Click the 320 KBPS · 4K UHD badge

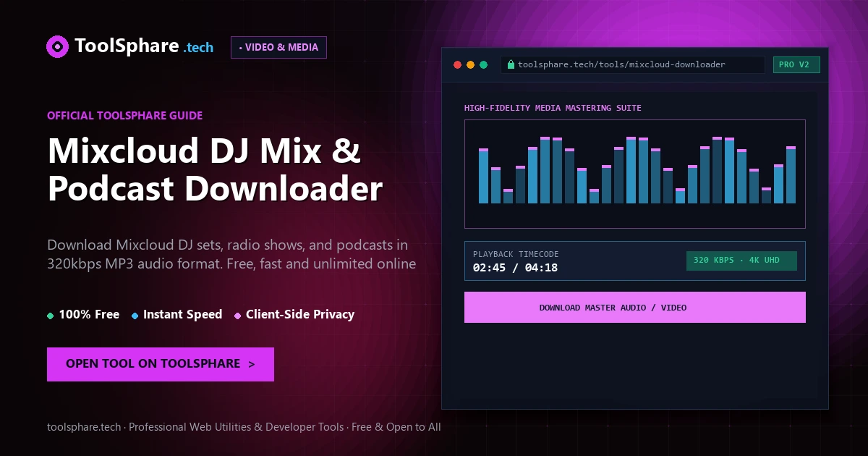[x=741, y=261]
